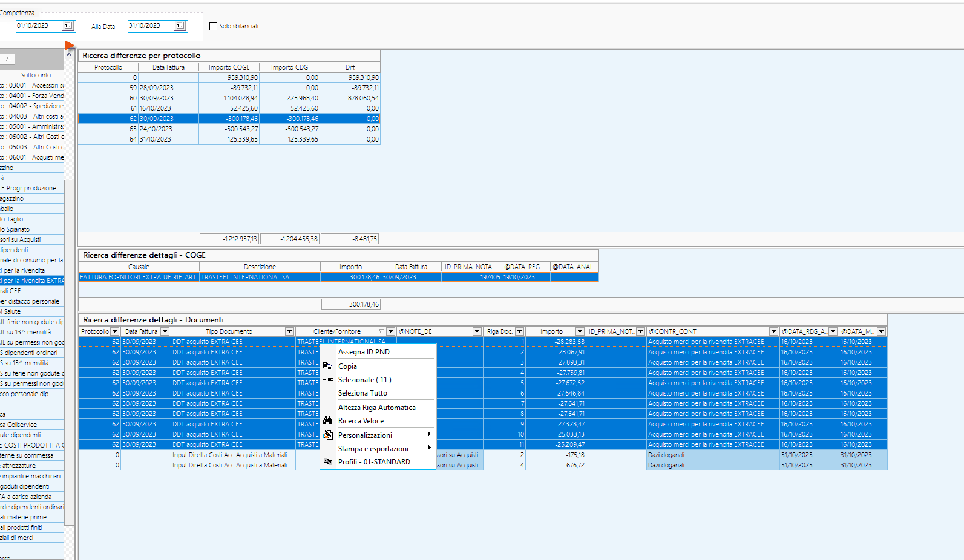This screenshot has width=964, height=560.
Task: Open calendar picker for start date 01/10/2023
Action: point(68,25)
